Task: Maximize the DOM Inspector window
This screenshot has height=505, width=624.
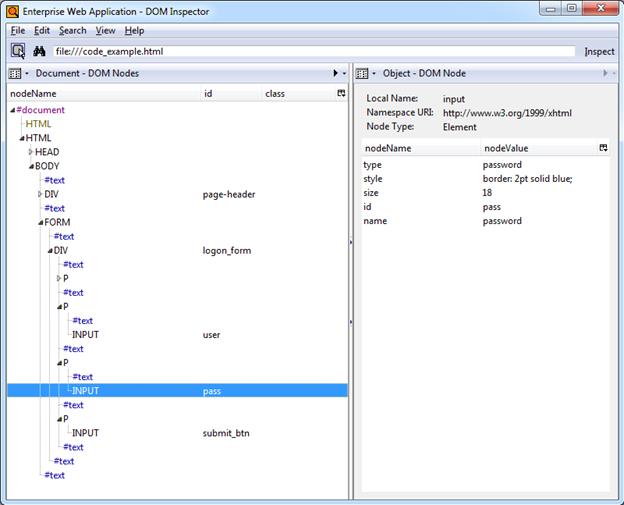Action: click(x=571, y=9)
